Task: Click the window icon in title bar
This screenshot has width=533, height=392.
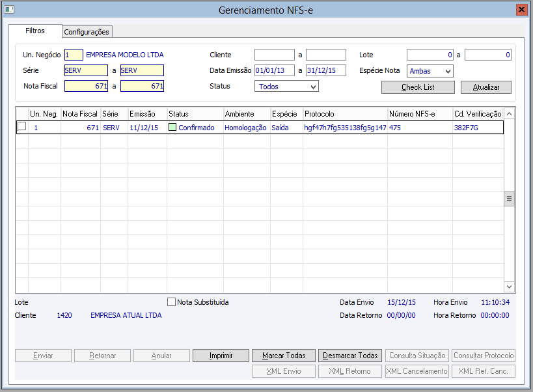Action: coord(8,10)
